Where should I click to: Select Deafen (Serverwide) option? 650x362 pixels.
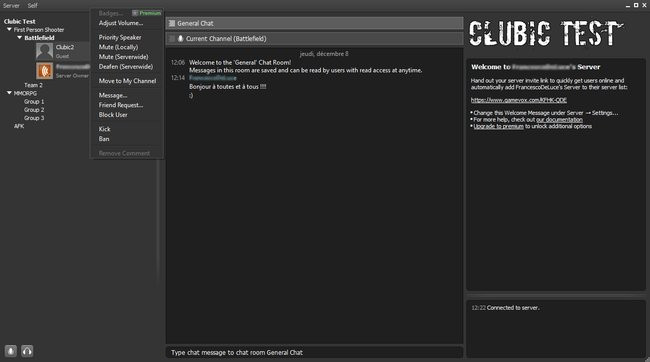pyautogui.click(x=127, y=67)
